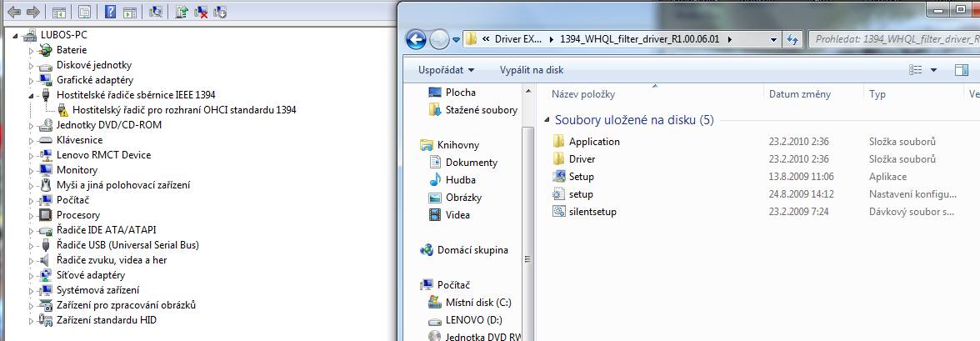Click the Help icon in Device Manager toolbar
Screen dimensions: 980x341
click(x=111, y=13)
